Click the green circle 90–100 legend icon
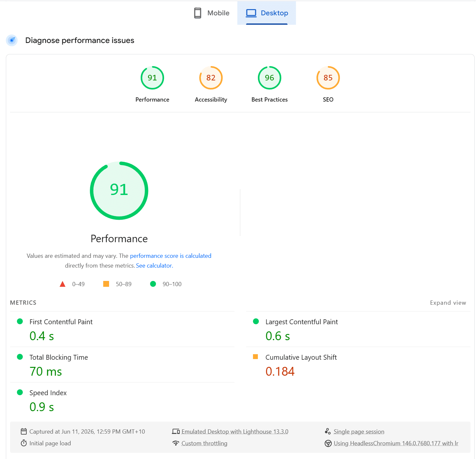 [x=153, y=284]
